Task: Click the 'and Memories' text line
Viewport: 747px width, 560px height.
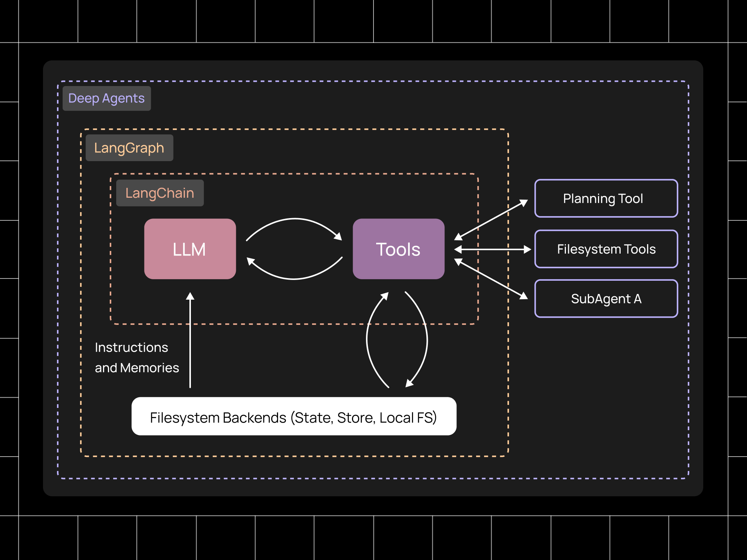Action: [137, 368]
